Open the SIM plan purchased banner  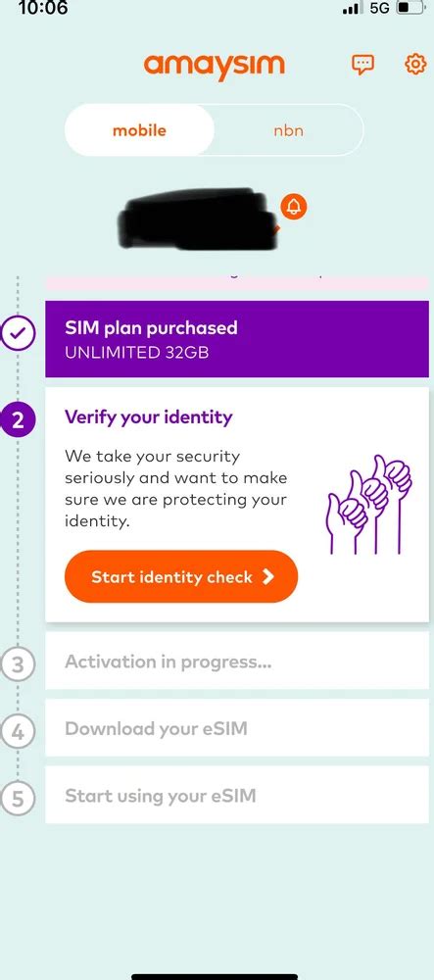point(237,339)
